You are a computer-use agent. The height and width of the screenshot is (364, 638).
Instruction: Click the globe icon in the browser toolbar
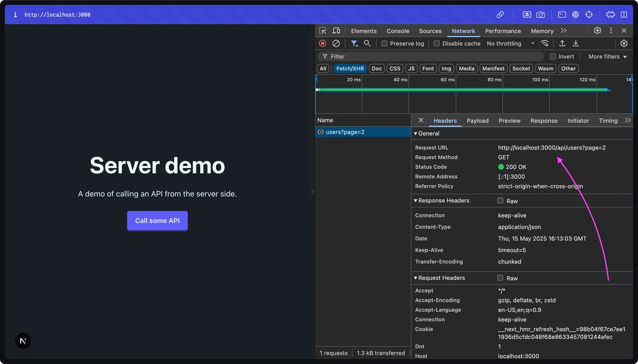point(576,15)
